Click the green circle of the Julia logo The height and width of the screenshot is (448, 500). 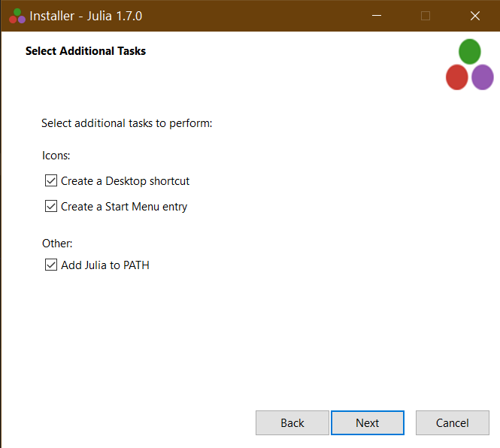[x=470, y=52]
